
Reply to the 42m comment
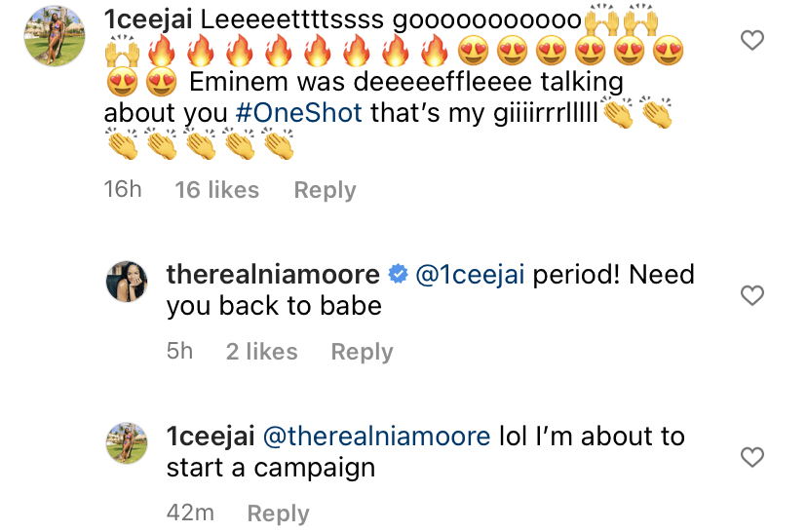pos(279,513)
